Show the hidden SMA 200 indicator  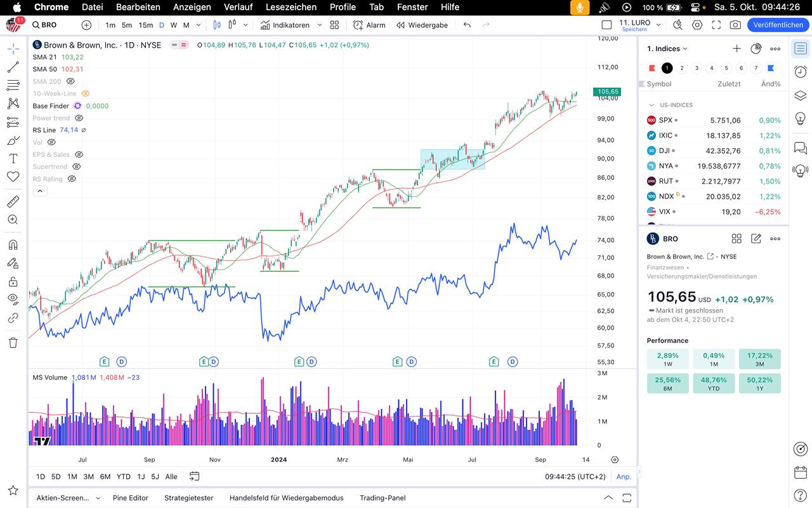(70, 81)
